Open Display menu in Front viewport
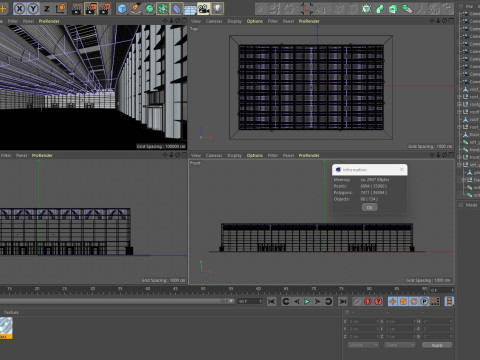 click(x=235, y=155)
